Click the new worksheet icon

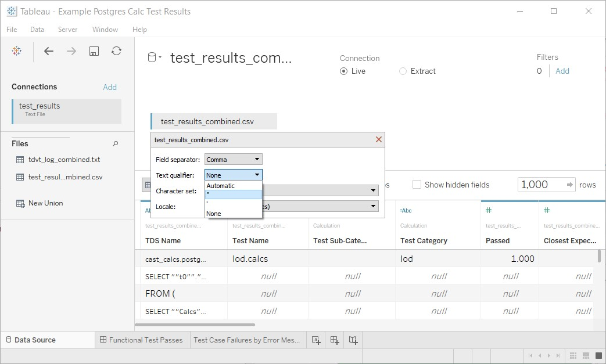pos(316,340)
